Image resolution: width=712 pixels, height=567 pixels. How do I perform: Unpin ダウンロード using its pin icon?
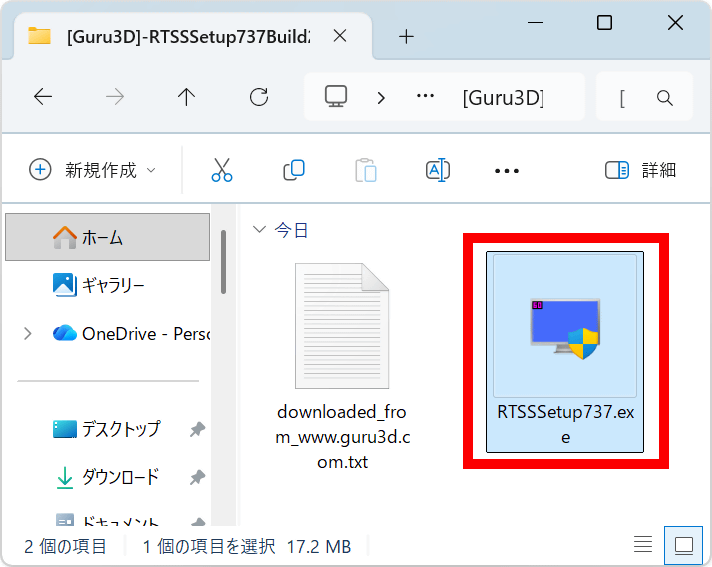(198, 477)
